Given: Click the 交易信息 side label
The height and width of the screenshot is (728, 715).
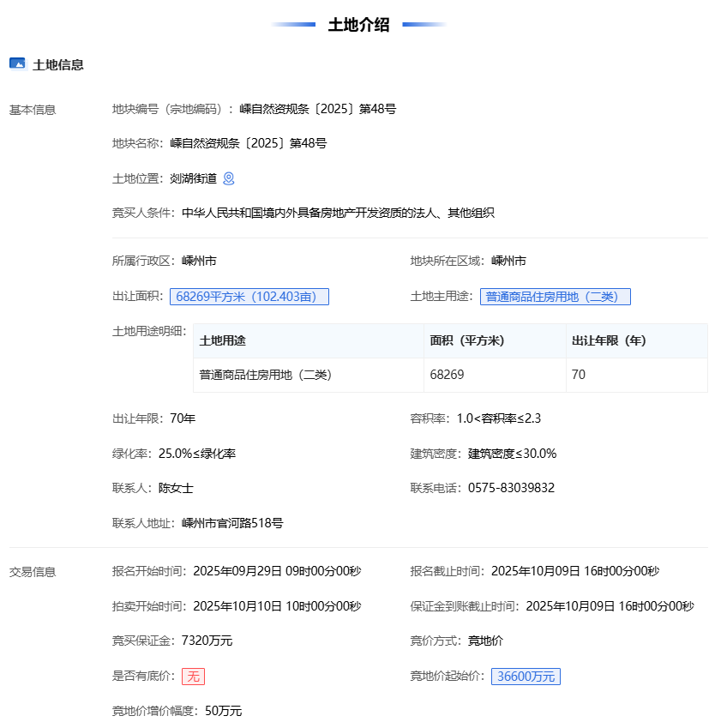Looking at the screenshot, I should [33, 572].
